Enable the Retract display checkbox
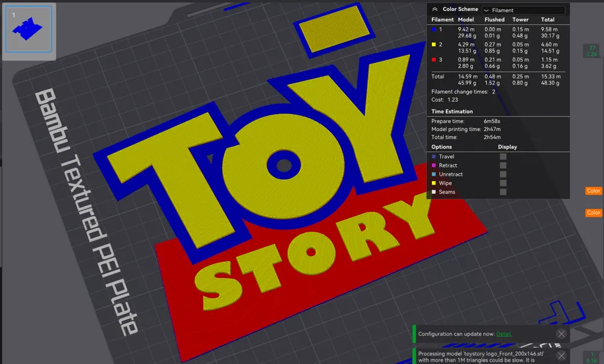Screen dimensions: 604x364 (x=503, y=165)
